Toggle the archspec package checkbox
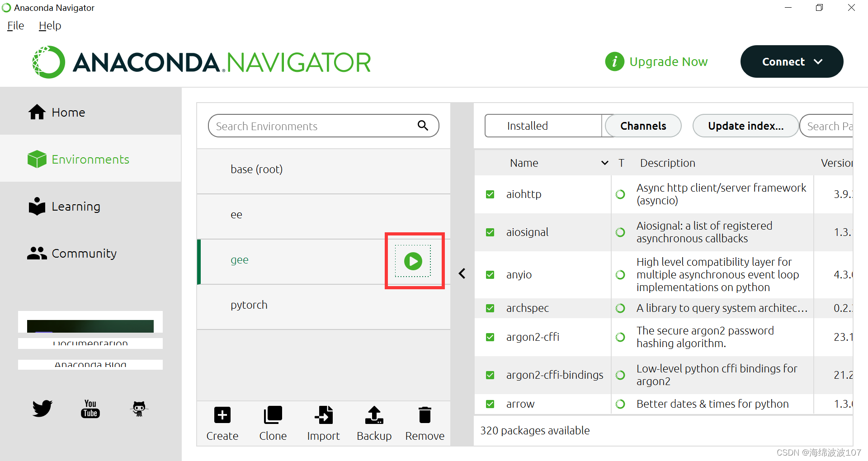 [x=490, y=308]
